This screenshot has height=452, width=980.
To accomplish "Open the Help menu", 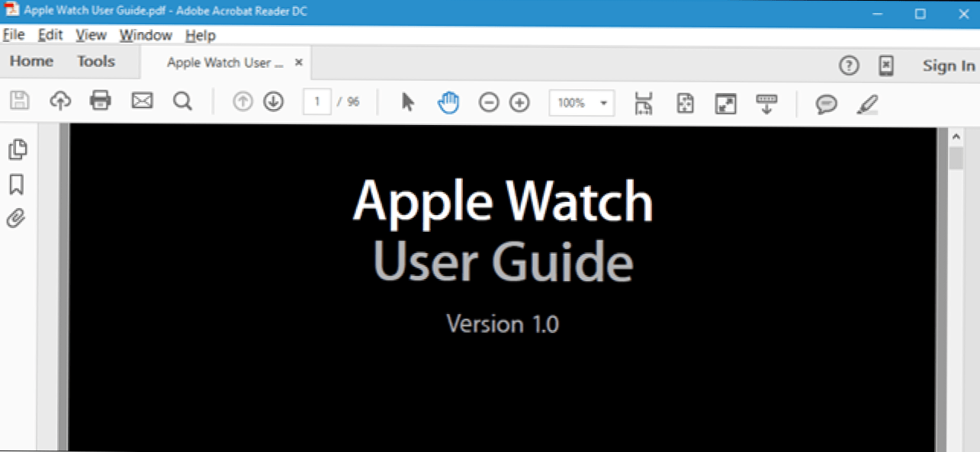I will (x=201, y=35).
